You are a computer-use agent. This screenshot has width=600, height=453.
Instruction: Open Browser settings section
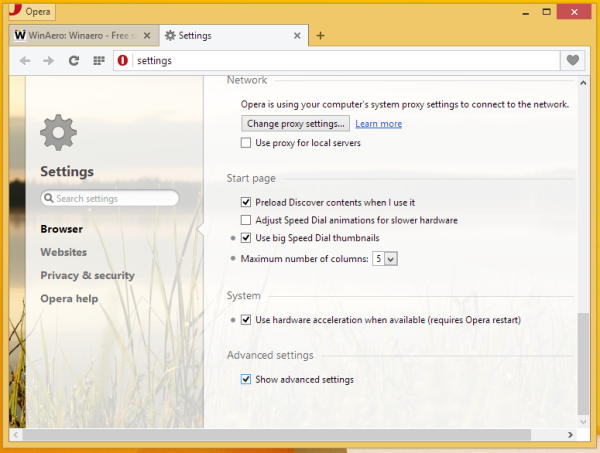(x=62, y=229)
